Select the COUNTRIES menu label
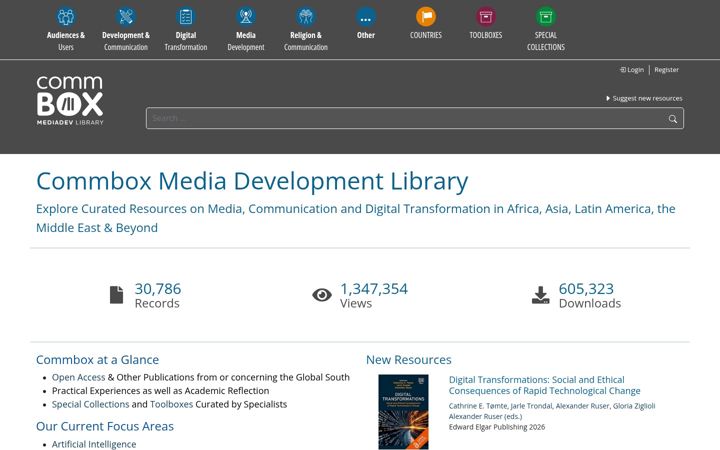The image size is (720, 450). coord(426,35)
